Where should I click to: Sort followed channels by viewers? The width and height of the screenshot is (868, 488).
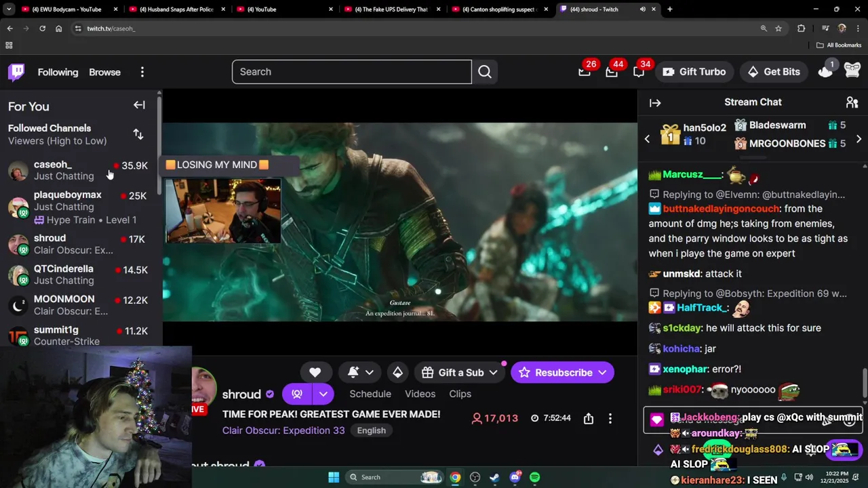138,134
